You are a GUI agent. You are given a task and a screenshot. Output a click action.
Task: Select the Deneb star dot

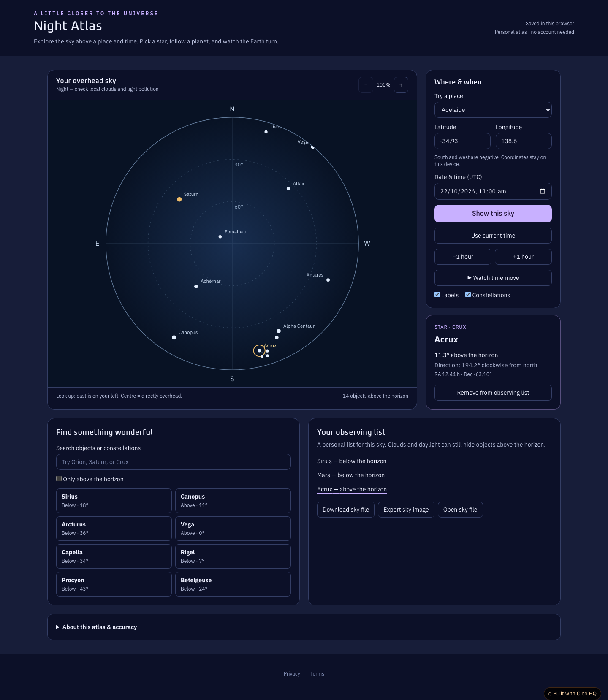pos(266,132)
